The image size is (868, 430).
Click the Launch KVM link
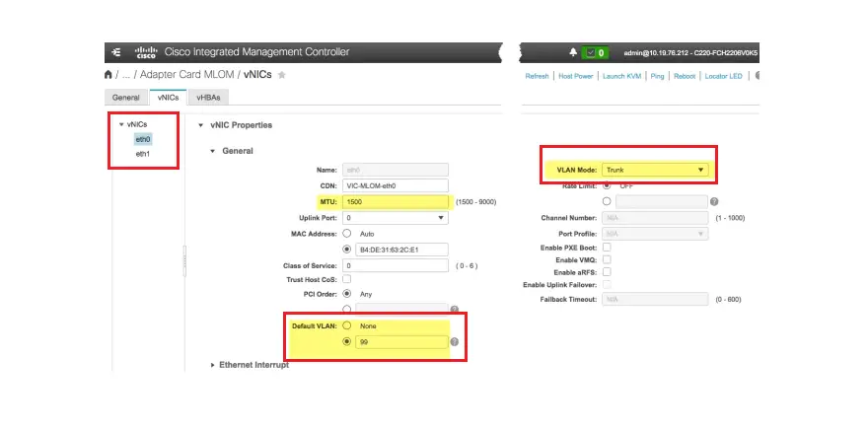point(621,76)
